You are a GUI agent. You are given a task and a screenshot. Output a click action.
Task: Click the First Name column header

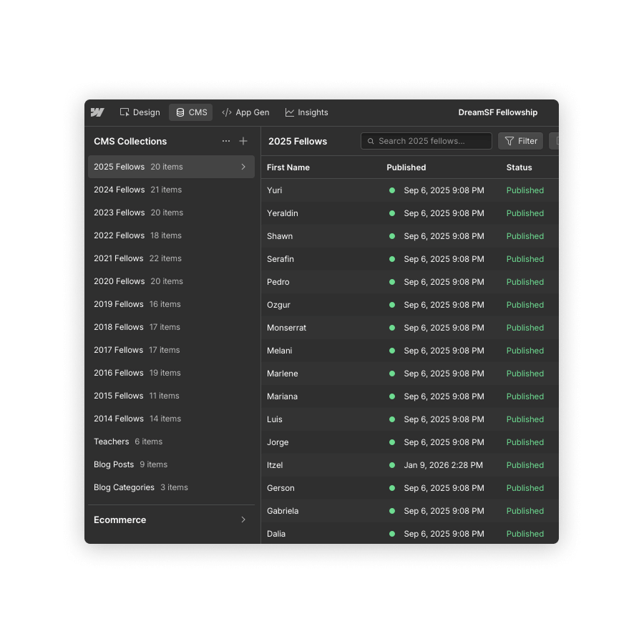(288, 167)
